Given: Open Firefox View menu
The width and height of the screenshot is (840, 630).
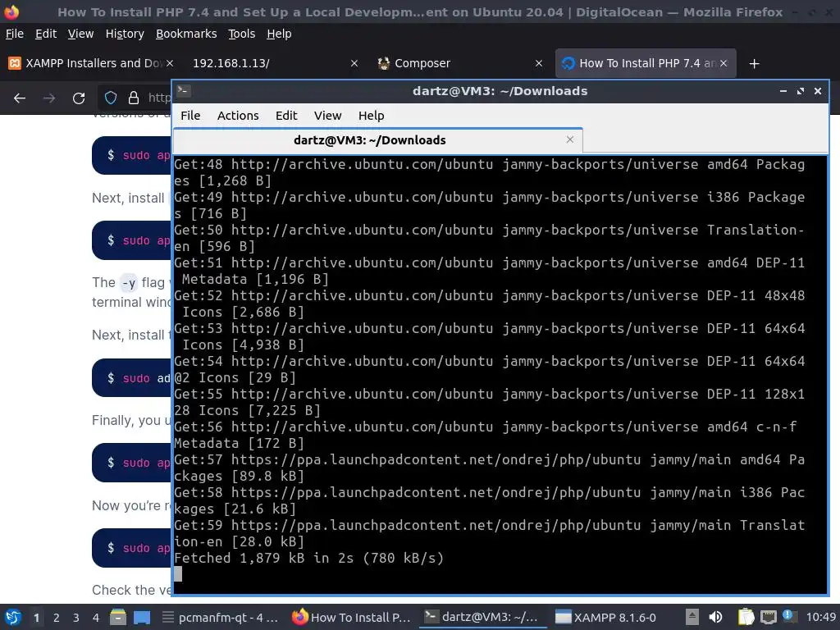Looking at the screenshot, I should 80,34.
